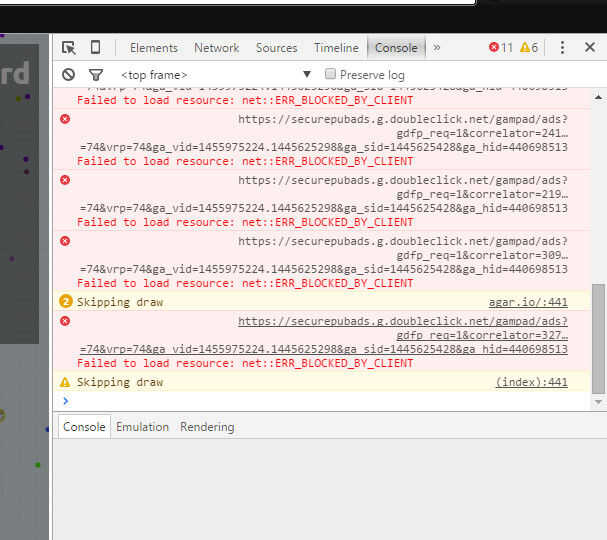Select 'Skipping draw' text in (index) row
The width and height of the screenshot is (607, 540).
pos(120,382)
